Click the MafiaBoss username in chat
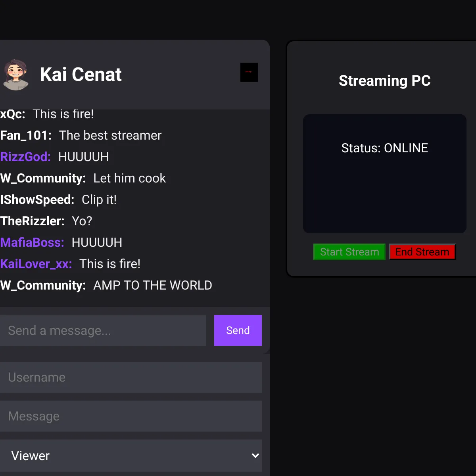The height and width of the screenshot is (476, 476). (x=32, y=242)
